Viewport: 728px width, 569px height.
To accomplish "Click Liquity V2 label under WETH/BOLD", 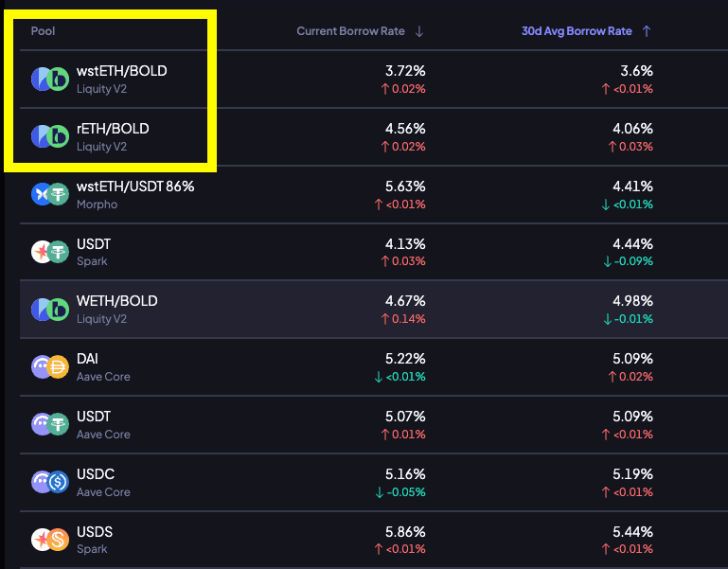I will point(101,319).
